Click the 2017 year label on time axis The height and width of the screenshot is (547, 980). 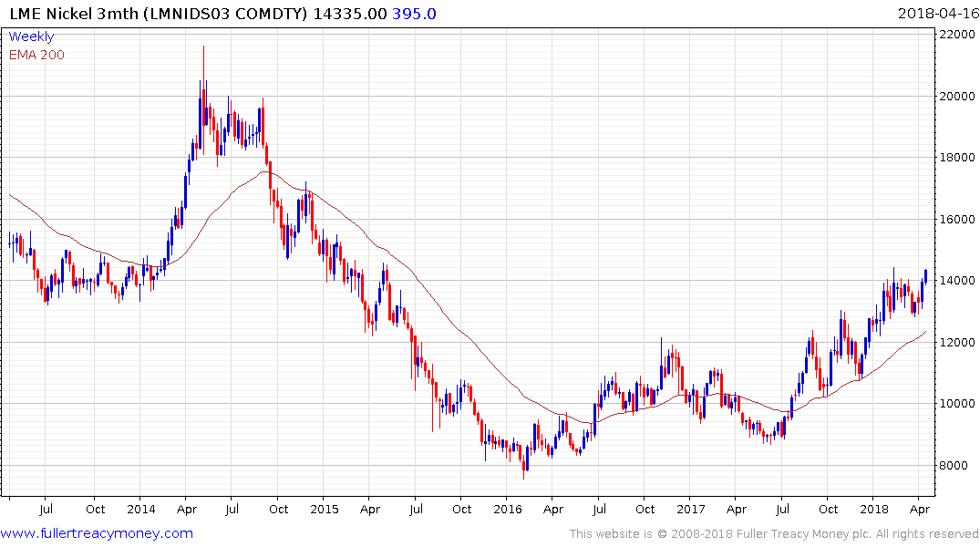691,510
